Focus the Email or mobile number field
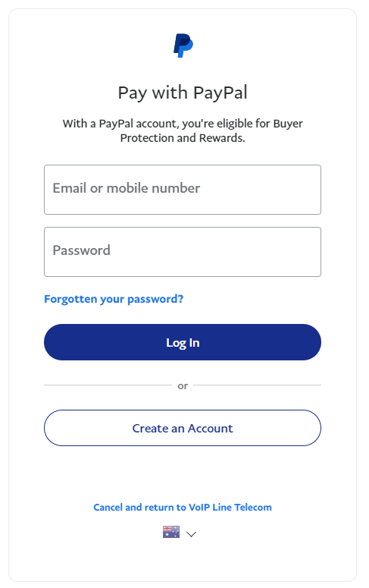Image resolution: width=369 pixels, height=588 pixels. pos(183,190)
